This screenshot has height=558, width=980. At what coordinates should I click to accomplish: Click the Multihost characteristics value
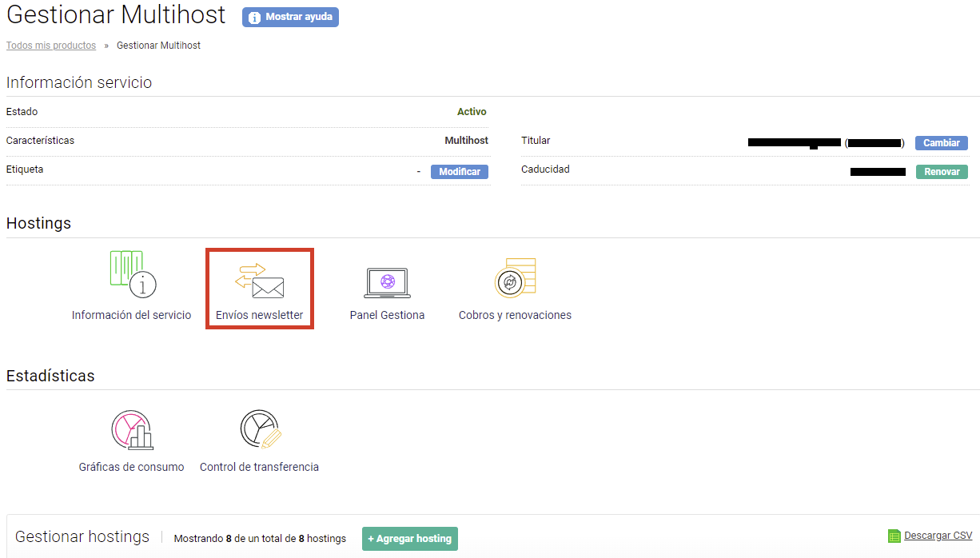pos(466,141)
